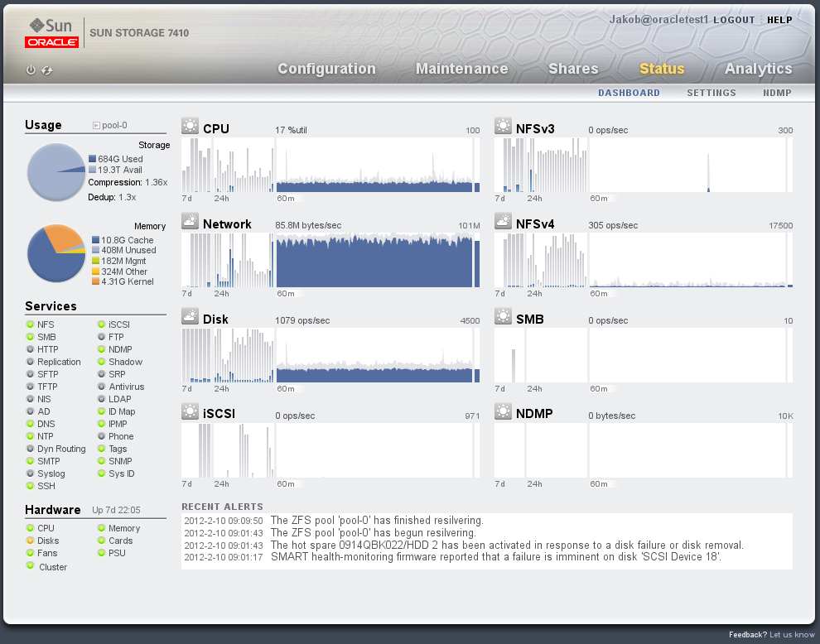
Task: Click the 'Up 7d 22:05' uptime text
Action: pos(116,510)
